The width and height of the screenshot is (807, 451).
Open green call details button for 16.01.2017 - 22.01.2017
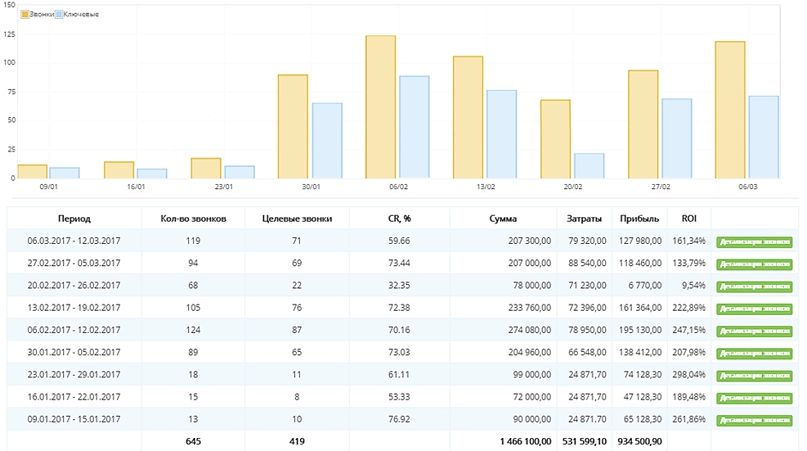[x=754, y=398]
